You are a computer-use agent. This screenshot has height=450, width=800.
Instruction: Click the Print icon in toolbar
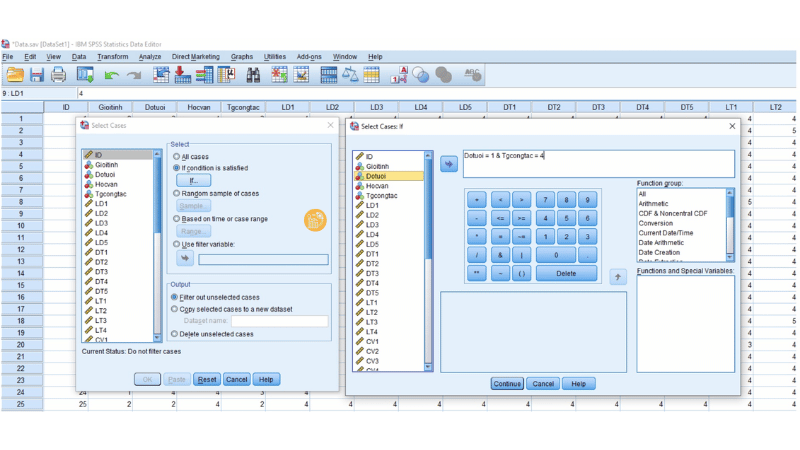pyautogui.click(x=59, y=75)
